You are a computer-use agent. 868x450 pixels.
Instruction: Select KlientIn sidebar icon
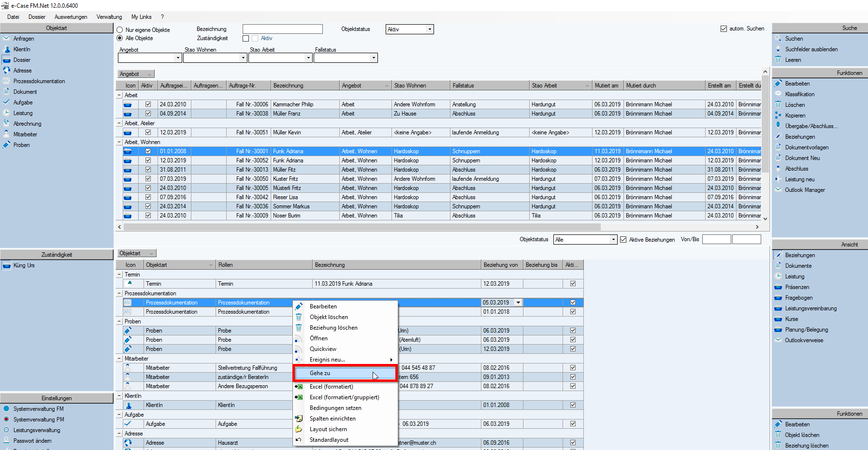[x=7, y=49]
